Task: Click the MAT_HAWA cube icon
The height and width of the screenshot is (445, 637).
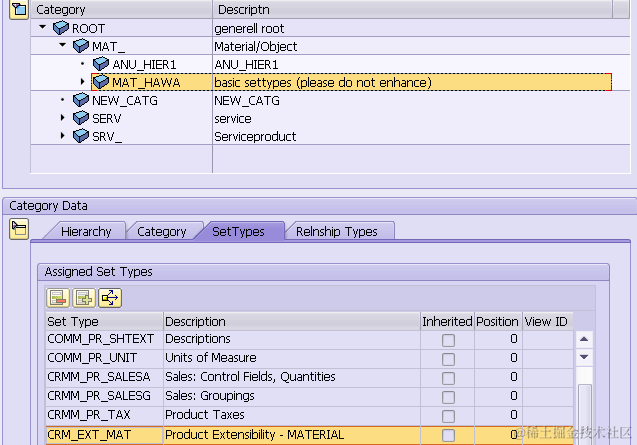Action: (101, 82)
